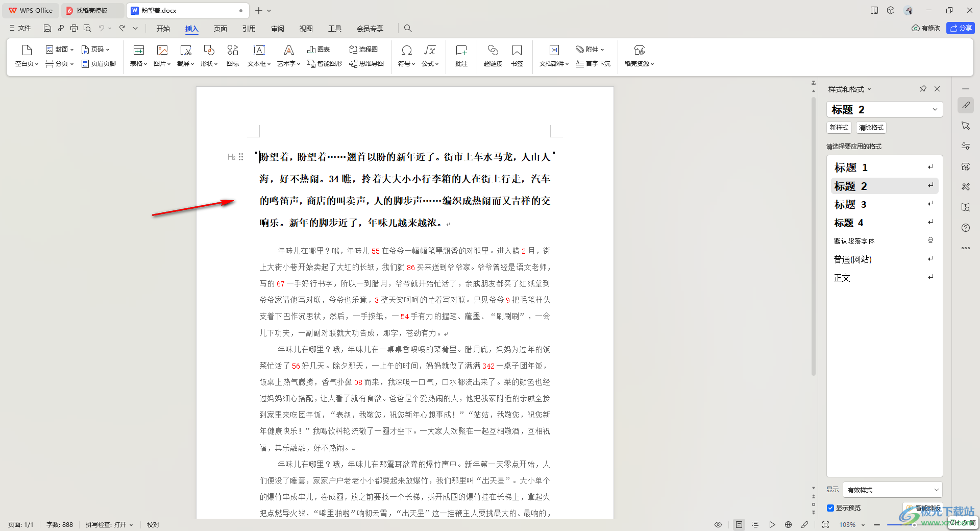Switch to 找稻壳模板 tab

coord(93,10)
